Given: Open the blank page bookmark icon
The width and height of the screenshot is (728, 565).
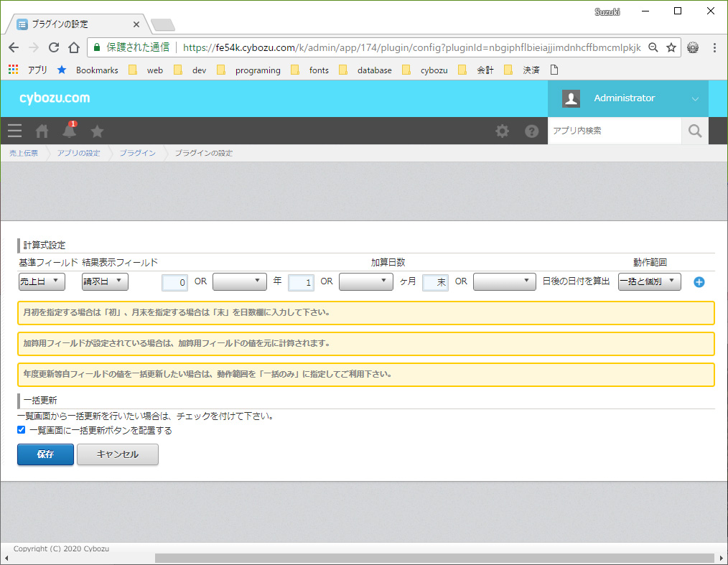Looking at the screenshot, I should tap(554, 70).
